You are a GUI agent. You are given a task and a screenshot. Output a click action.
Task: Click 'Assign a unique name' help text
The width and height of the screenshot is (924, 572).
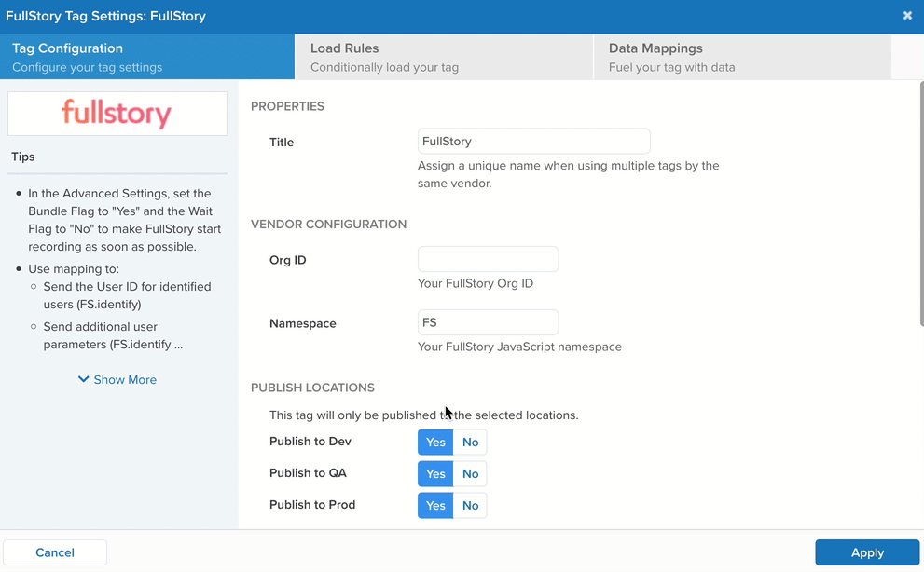pos(569,174)
